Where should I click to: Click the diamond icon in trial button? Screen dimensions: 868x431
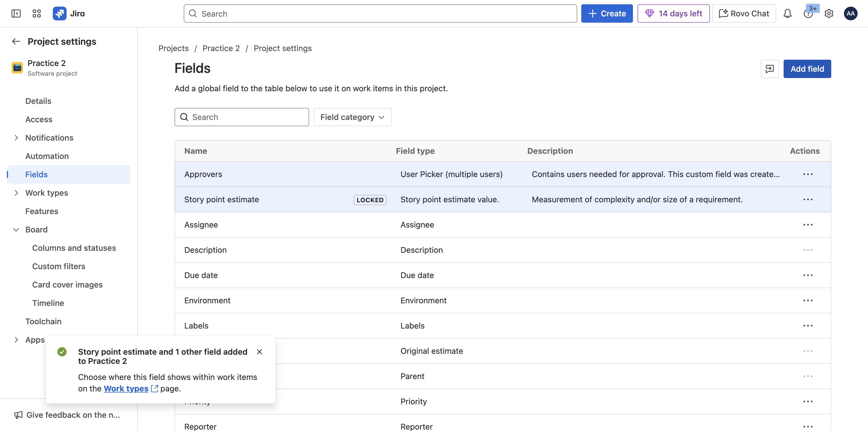pos(649,13)
